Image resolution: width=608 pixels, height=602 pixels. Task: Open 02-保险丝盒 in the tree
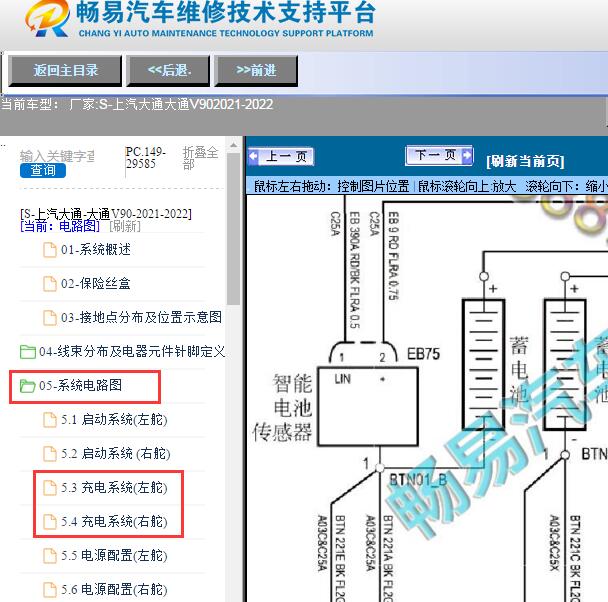tap(95, 284)
